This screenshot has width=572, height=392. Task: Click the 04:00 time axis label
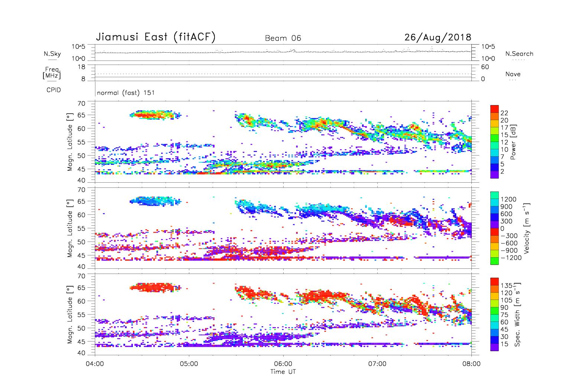[95, 364]
